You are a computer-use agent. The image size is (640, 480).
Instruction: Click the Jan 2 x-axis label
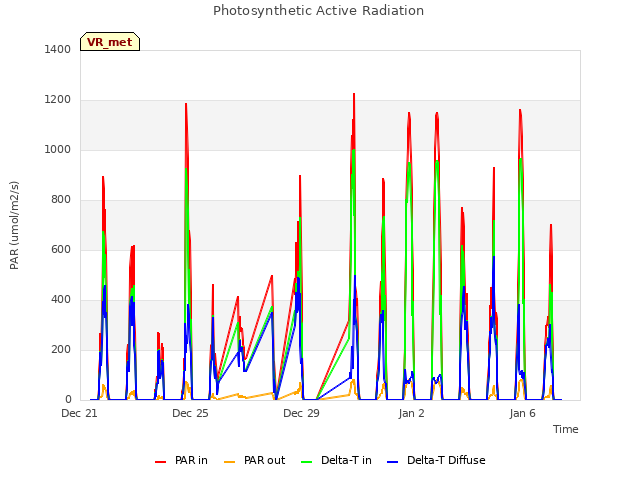[x=412, y=413]
